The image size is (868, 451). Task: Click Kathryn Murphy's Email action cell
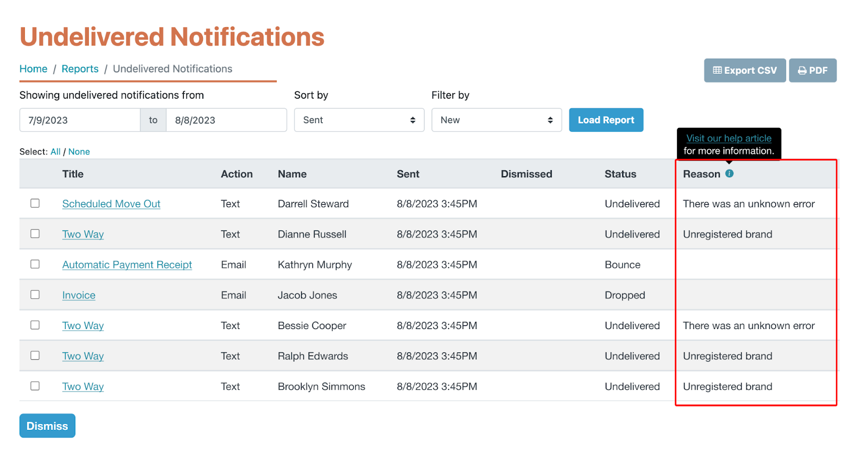coord(233,265)
